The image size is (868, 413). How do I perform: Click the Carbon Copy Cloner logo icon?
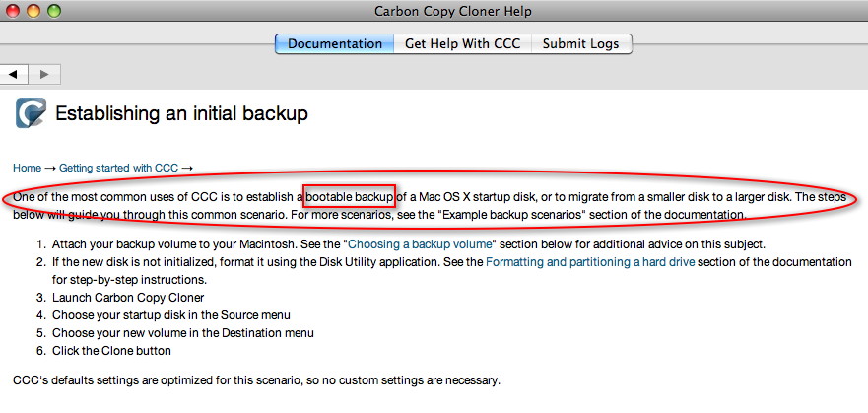(31, 113)
